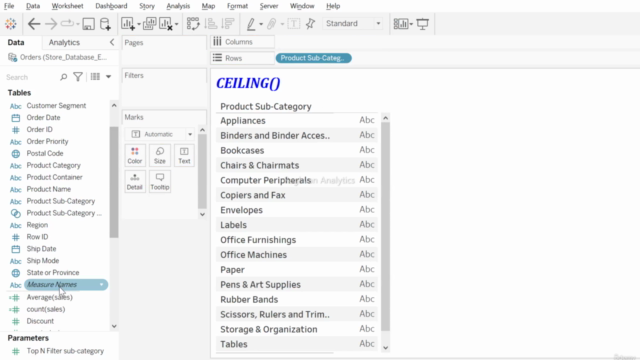This screenshot has height=360, width=640.
Task: Click the view table scroll down arrow
Action: [x=385, y=348]
